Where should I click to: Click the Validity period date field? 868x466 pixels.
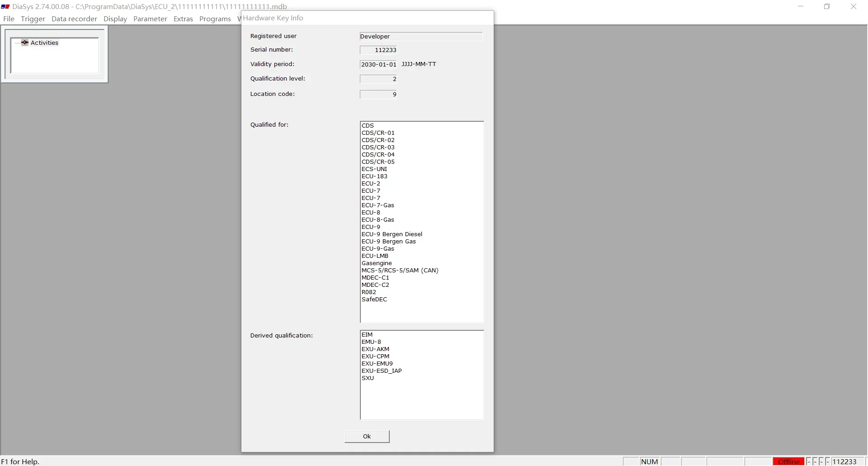point(378,64)
